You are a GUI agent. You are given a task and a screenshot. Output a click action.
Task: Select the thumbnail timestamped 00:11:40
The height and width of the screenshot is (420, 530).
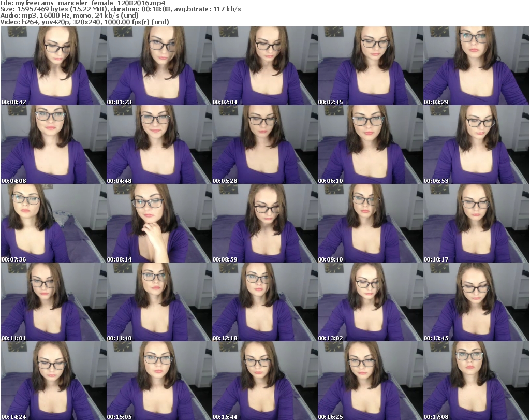159,302
